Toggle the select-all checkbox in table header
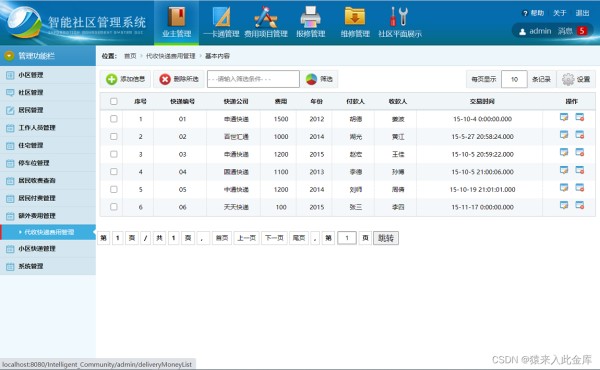This screenshot has height=370, width=600. tap(114, 101)
